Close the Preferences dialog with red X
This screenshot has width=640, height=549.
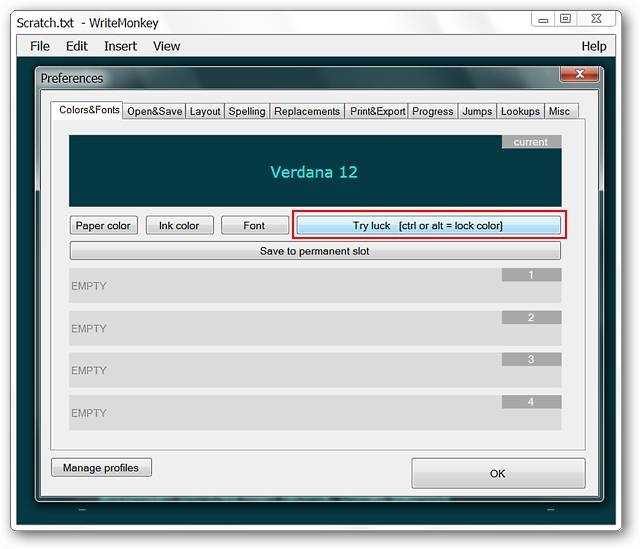tap(580, 74)
